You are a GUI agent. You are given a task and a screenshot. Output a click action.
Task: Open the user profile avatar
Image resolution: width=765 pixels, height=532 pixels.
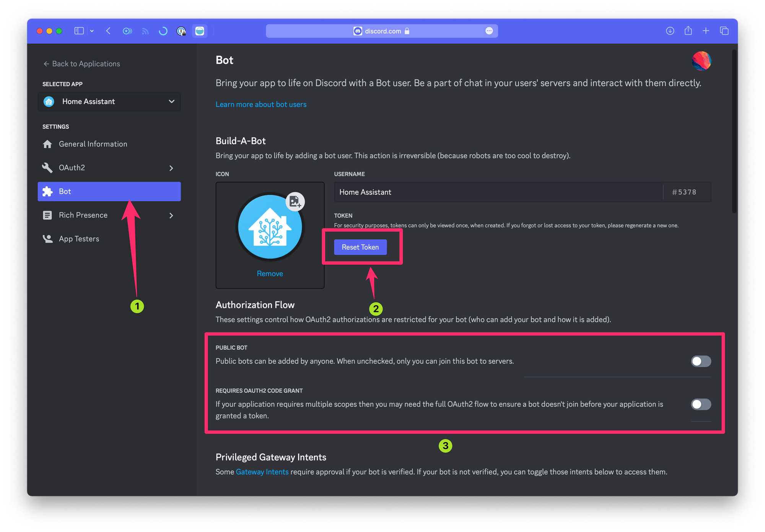(x=701, y=61)
